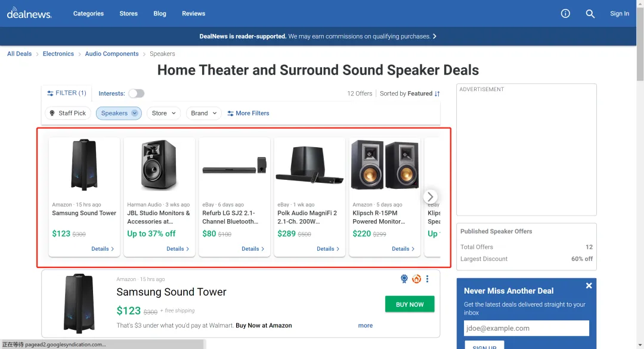This screenshot has height=349, width=644.
Task: Open the Stores menu
Action: (x=129, y=14)
